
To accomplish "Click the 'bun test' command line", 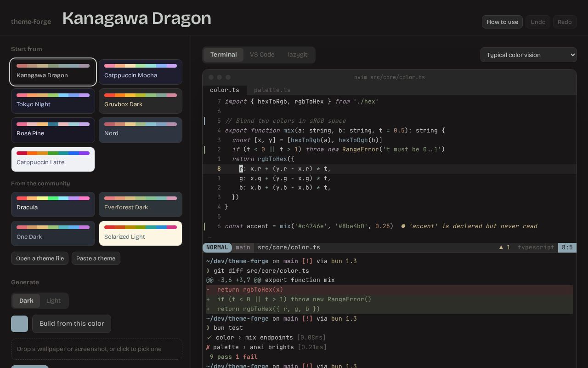I will click(x=228, y=328).
